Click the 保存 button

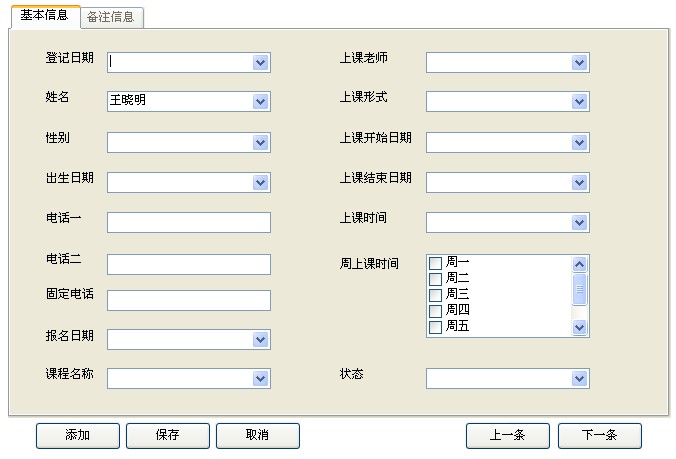tap(168, 436)
